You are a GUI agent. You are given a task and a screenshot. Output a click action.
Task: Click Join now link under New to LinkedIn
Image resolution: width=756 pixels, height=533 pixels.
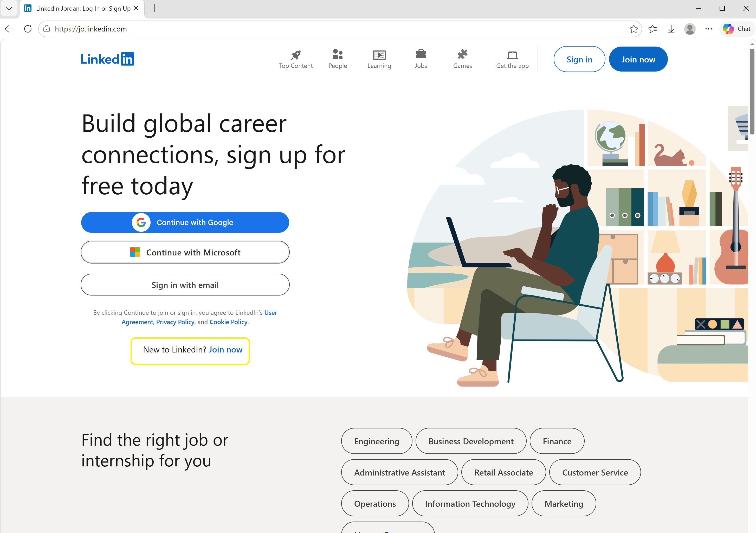coord(225,350)
